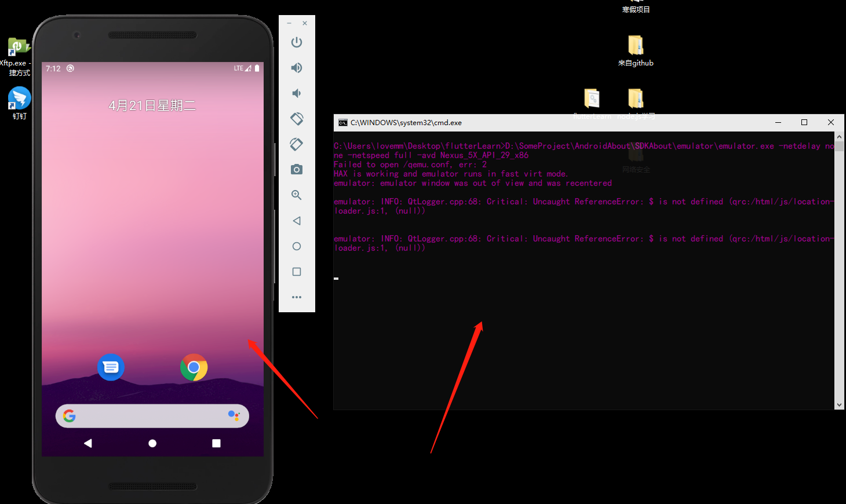Launch 钉钉 from the desktop

pos(18,98)
